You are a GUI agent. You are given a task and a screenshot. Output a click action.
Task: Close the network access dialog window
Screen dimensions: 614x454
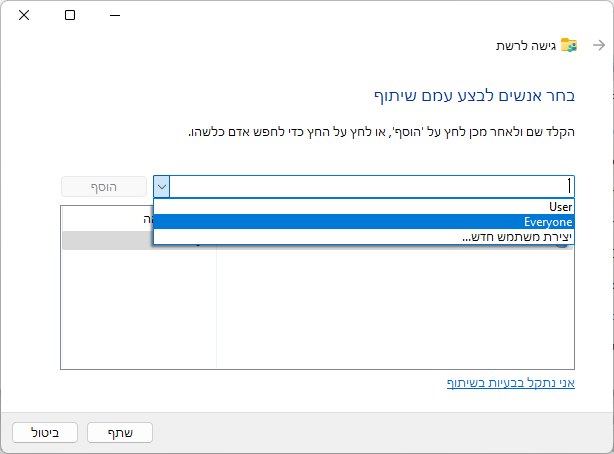tap(24, 15)
